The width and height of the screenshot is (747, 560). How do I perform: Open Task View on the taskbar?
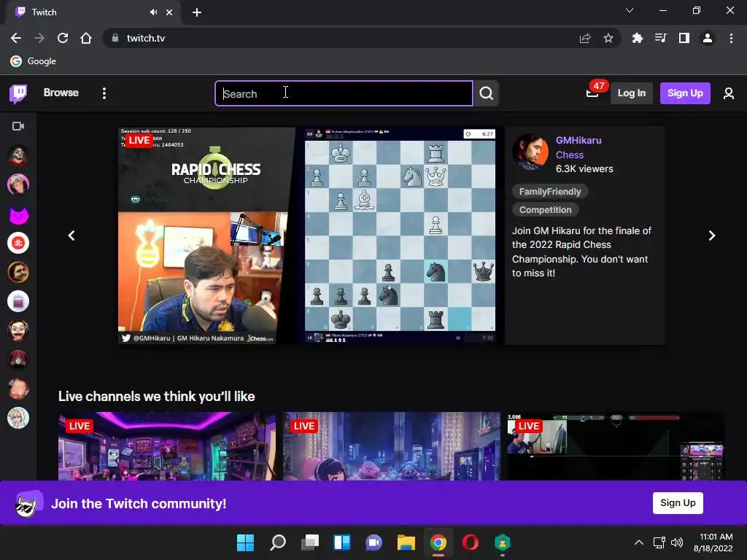coord(309,542)
